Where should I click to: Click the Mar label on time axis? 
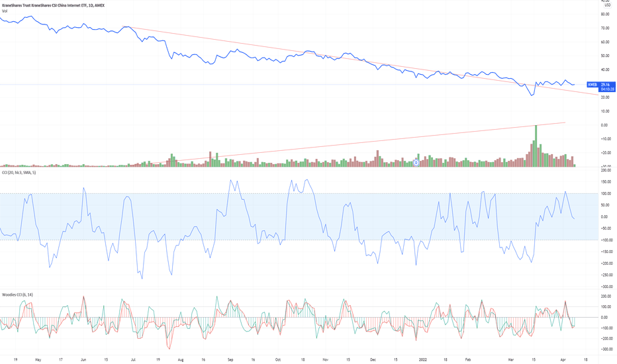tap(511, 359)
